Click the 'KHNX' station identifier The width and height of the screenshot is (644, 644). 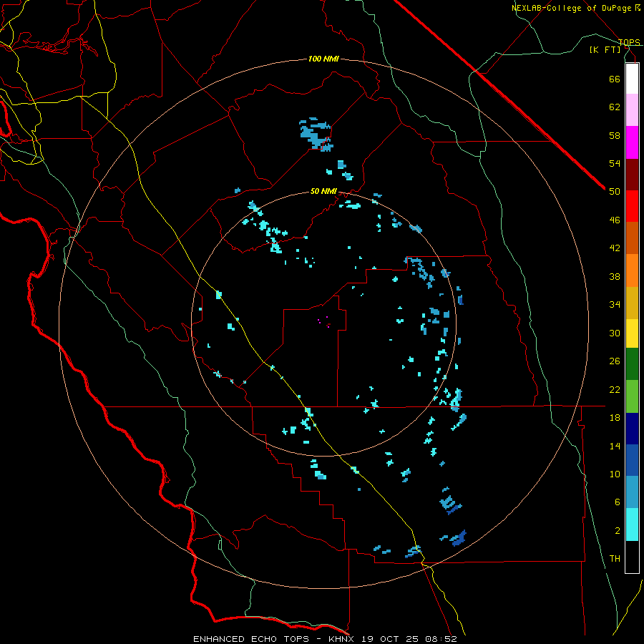pos(343,639)
